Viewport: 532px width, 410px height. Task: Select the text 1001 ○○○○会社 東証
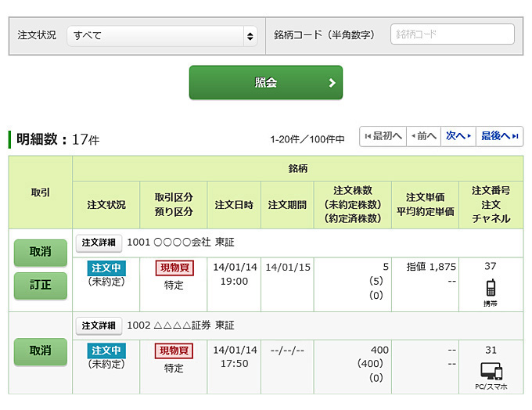tap(181, 243)
